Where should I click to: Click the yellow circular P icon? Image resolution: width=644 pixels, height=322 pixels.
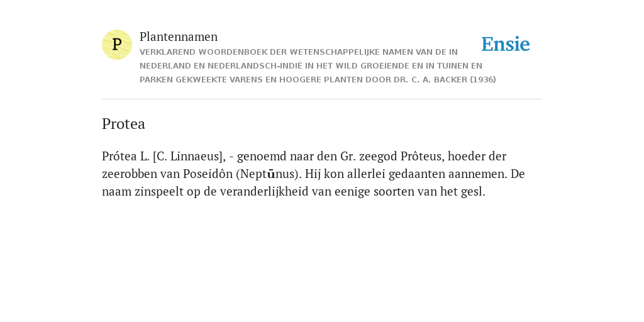(117, 45)
